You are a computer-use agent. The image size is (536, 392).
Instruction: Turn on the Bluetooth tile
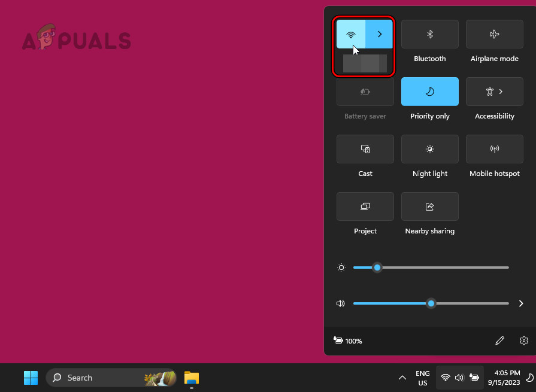tap(429, 34)
